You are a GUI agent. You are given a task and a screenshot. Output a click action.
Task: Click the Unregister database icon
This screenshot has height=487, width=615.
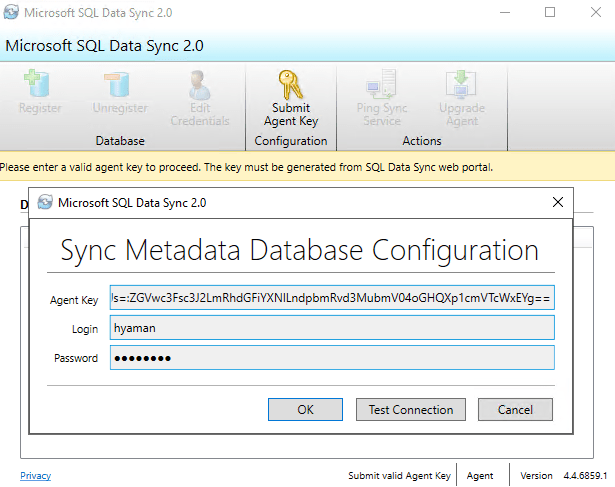[117, 84]
